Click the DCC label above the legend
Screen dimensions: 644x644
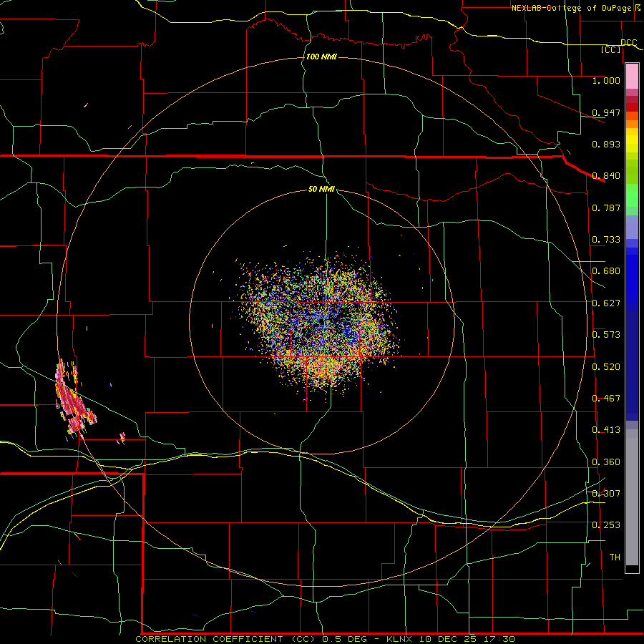[x=629, y=42]
